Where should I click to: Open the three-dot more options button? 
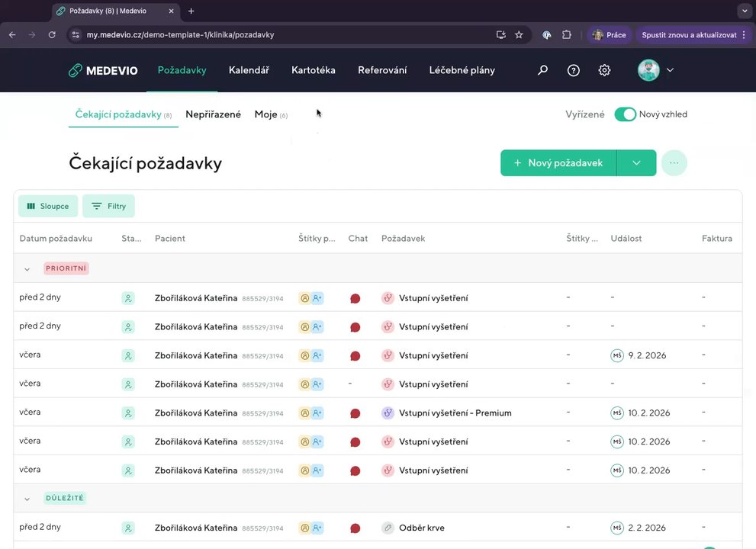pos(674,163)
